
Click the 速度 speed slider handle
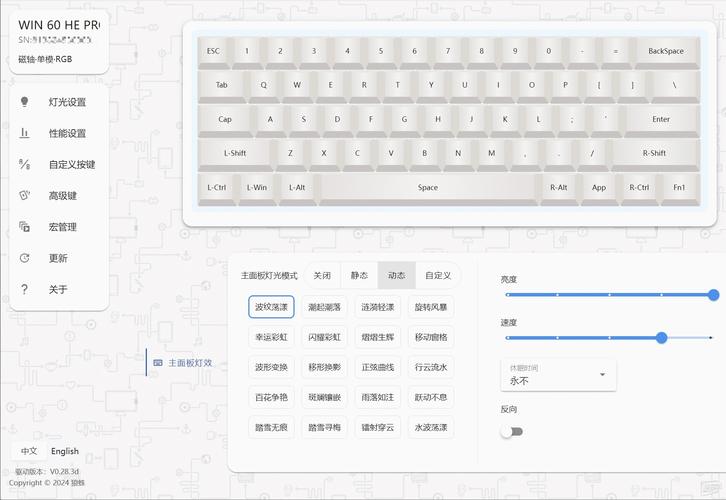[x=661, y=338]
